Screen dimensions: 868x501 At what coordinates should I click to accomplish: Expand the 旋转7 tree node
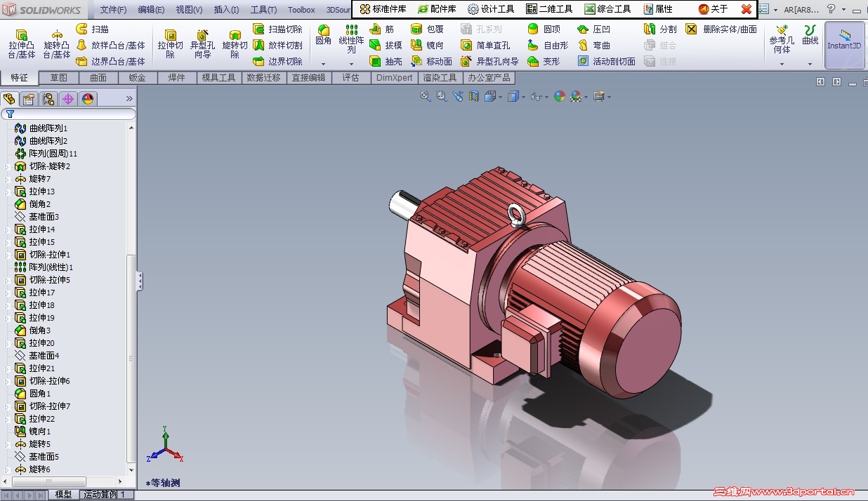(8, 179)
